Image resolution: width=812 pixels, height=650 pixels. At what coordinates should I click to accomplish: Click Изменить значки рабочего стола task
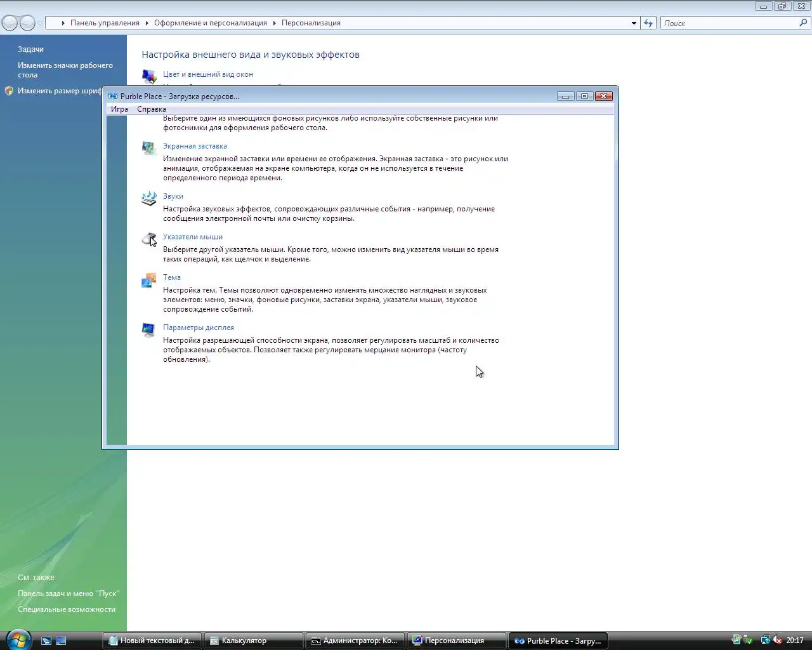click(65, 70)
